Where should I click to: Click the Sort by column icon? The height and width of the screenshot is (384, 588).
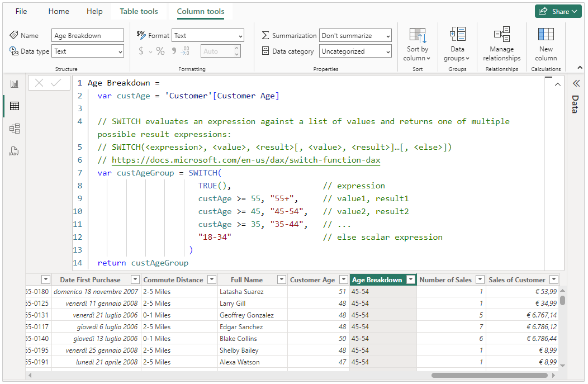pyautogui.click(x=418, y=35)
